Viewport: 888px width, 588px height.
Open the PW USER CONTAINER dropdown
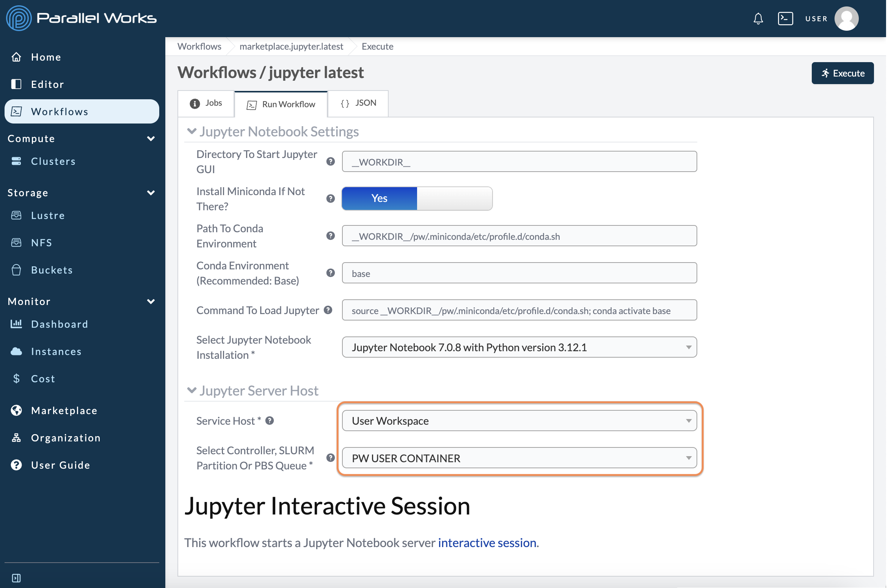pyautogui.click(x=519, y=458)
